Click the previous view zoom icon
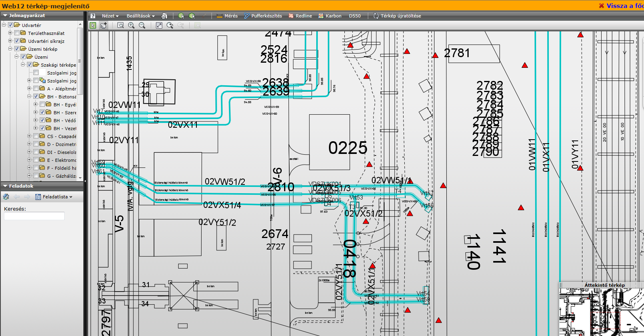Image resolution: width=644 pixels, height=336 pixels. [170, 25]
